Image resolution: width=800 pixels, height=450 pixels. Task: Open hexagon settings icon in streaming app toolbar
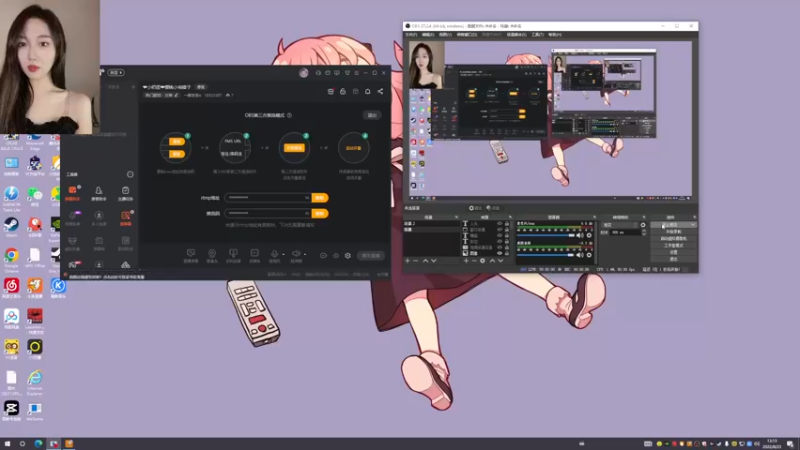pos(347,256)
